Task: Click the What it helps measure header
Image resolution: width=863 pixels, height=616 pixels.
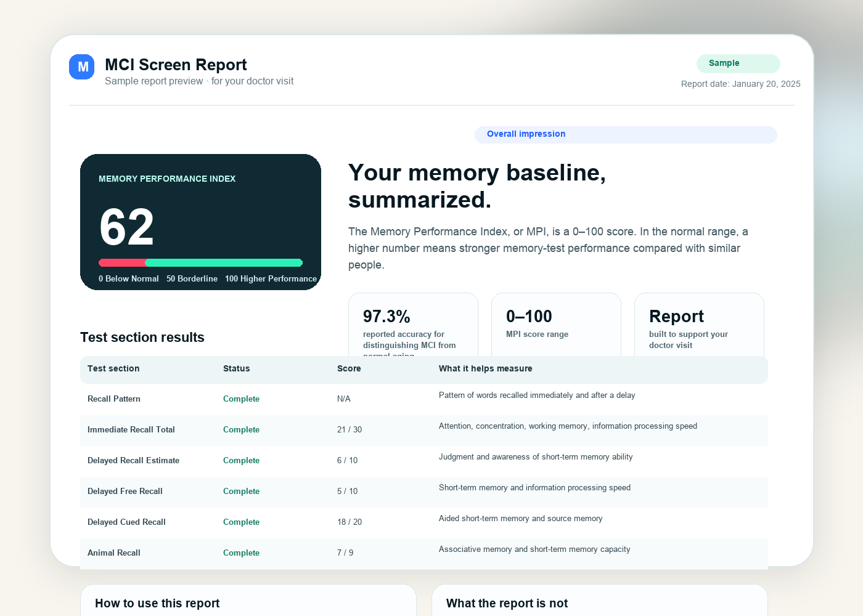Action: pyautogui.click(x=486, y=368)
